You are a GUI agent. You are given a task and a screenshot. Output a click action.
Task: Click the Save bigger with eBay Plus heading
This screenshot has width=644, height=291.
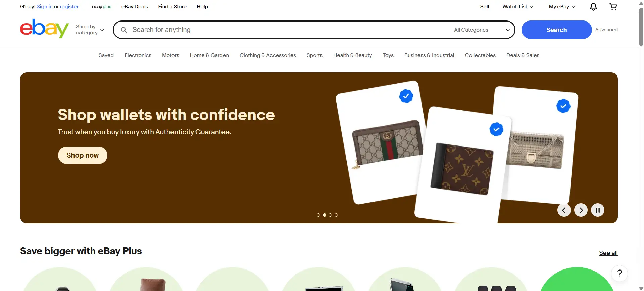click(81, 251)
